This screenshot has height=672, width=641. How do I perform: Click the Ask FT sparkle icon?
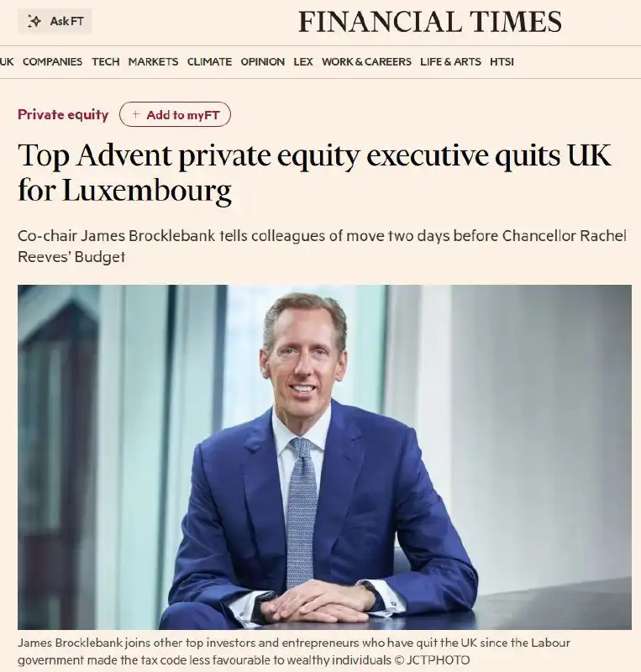pyautogui.click(x=34, y=21)
